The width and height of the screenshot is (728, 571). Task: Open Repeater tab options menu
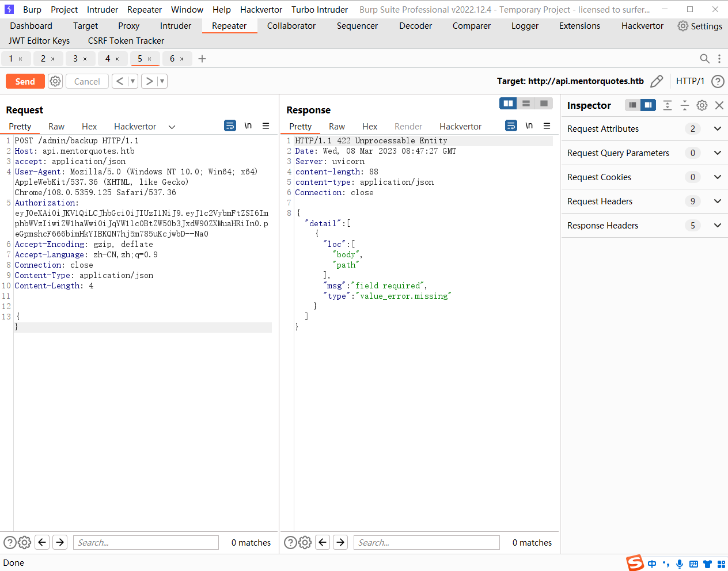pyautogui.click(x=719, y=59)
